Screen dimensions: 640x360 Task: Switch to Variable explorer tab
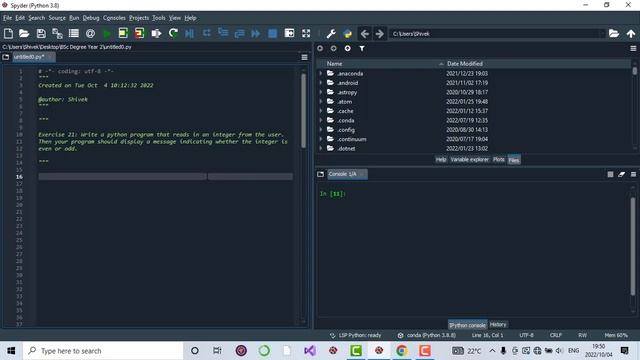[469, 160]
